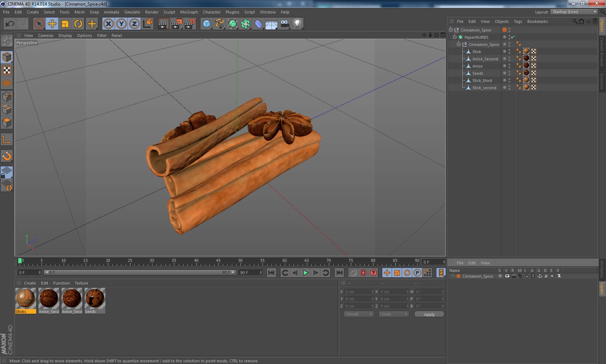Select the Stick_third object in tree
The width and height of the screenshot is (606, 364).
(482, 81)
